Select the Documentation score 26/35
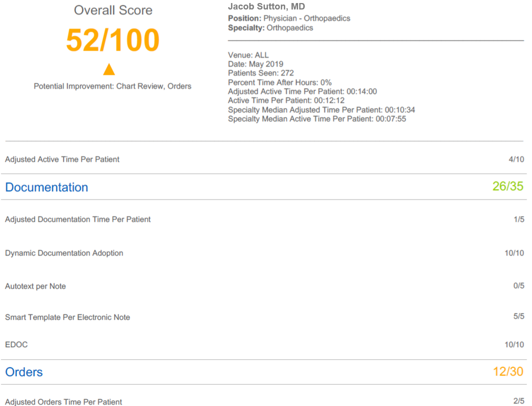 [x=508, y=186]
